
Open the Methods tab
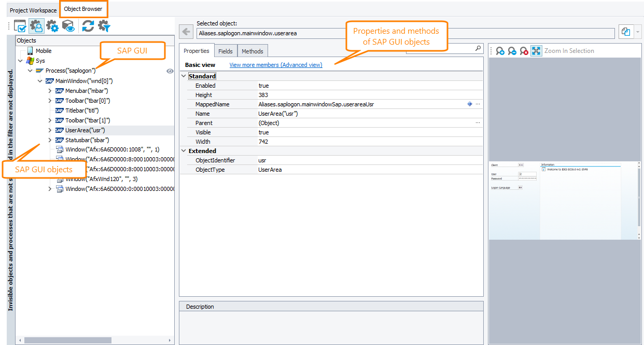pos(253,51)
